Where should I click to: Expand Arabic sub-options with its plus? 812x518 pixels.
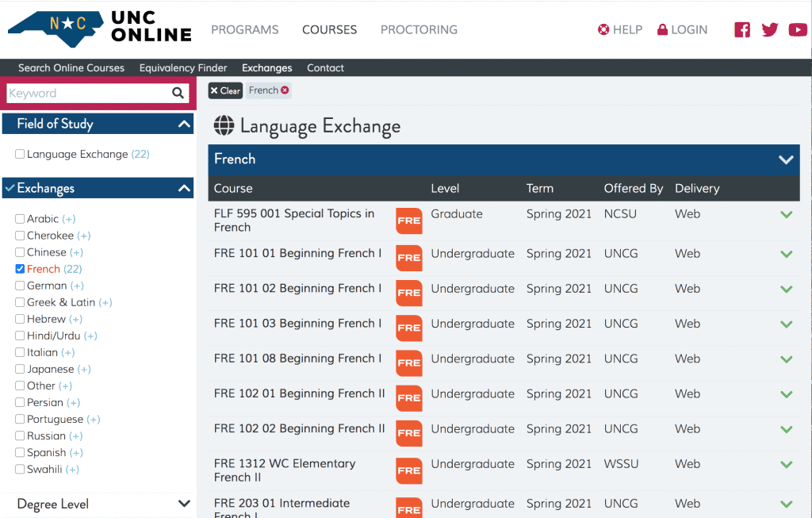(x=69, y=219)
